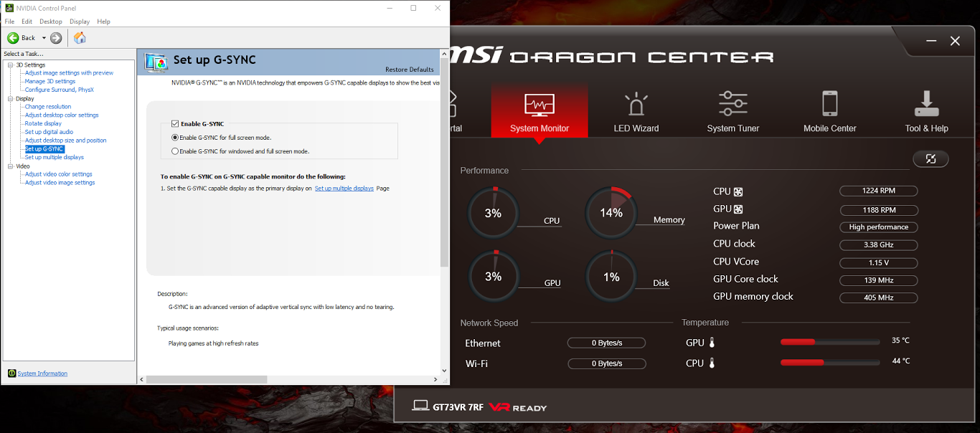Choose G-SYNC for full screen mode
This screenshot has height=433, width=980.
click(x=175, y=138)
